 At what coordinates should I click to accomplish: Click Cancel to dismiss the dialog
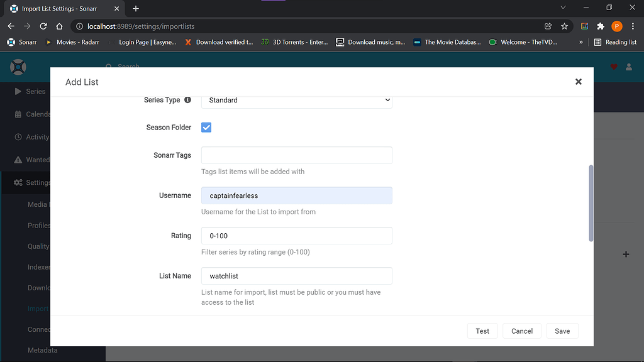pyautogui.click(x=521, y=331)
